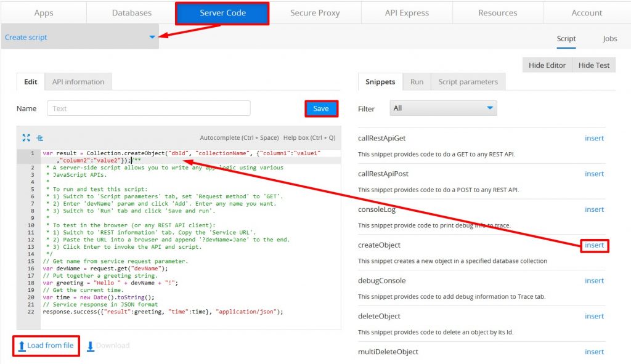This screenshot has height=364, width=631.
Task: Click the response.success code line 22
Action: tap(163, 312)
